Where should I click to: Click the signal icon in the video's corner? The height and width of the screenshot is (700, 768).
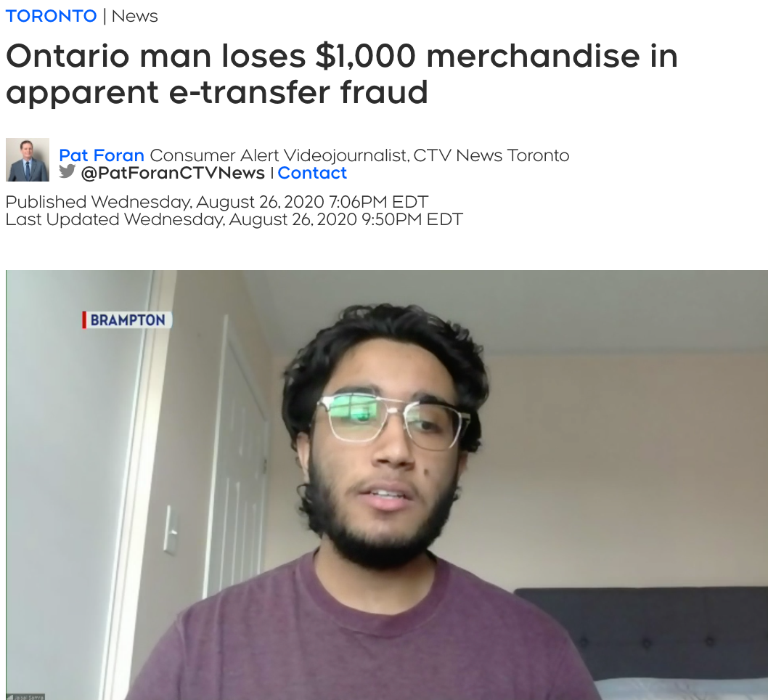10,696
